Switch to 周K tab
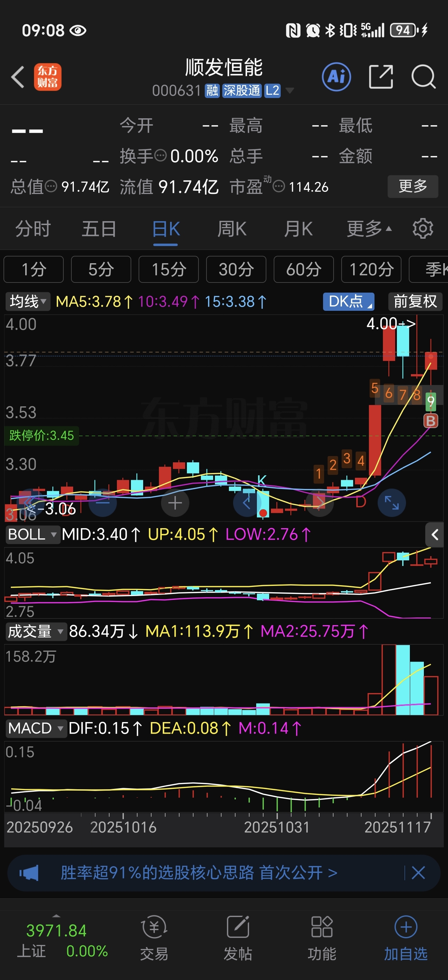The height and width of the screenshot is (980, 448). [x=232, y=229]
